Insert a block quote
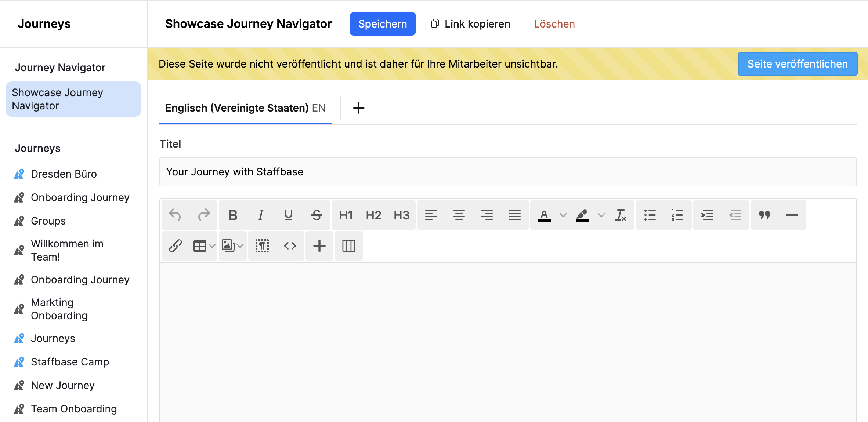 (x=764, y=215)
